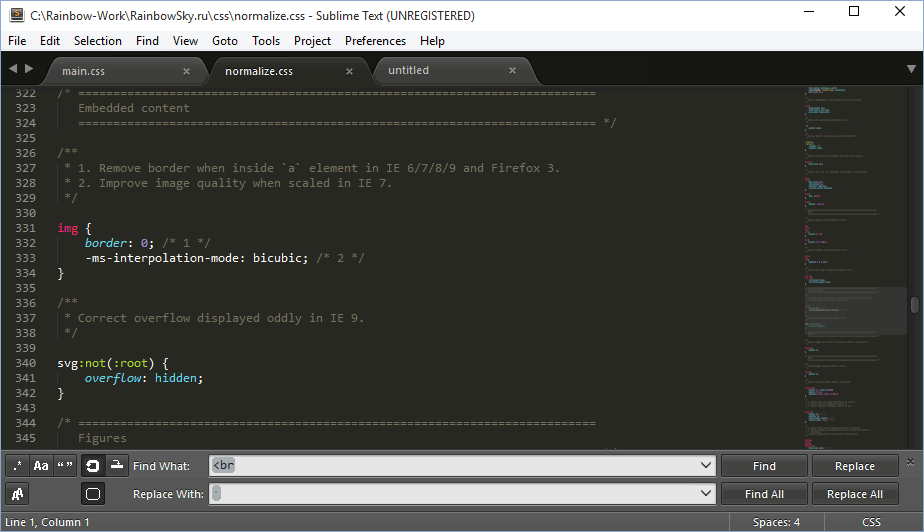Open the Project menu
This screenshot has width=924, height=532.
(x=312, y=41)
